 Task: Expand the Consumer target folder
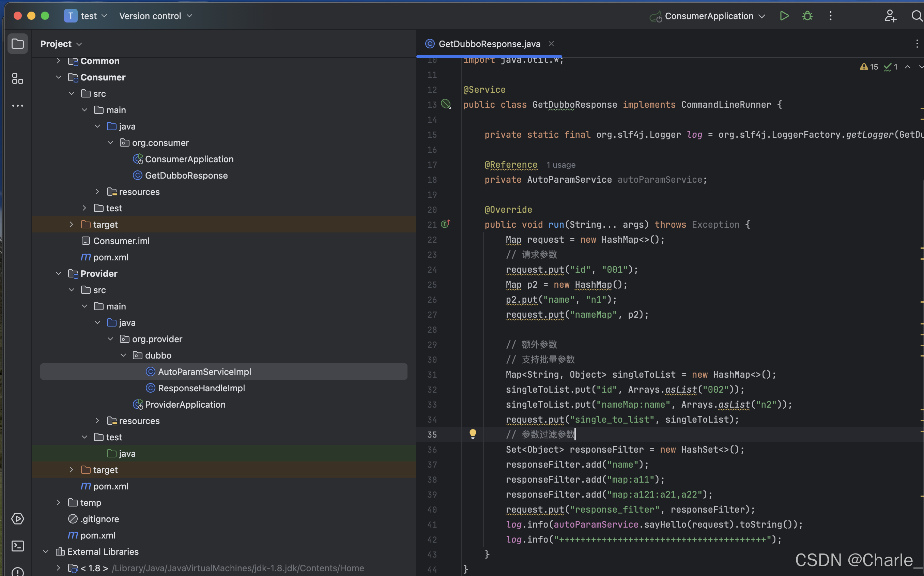tap(71, 224)
